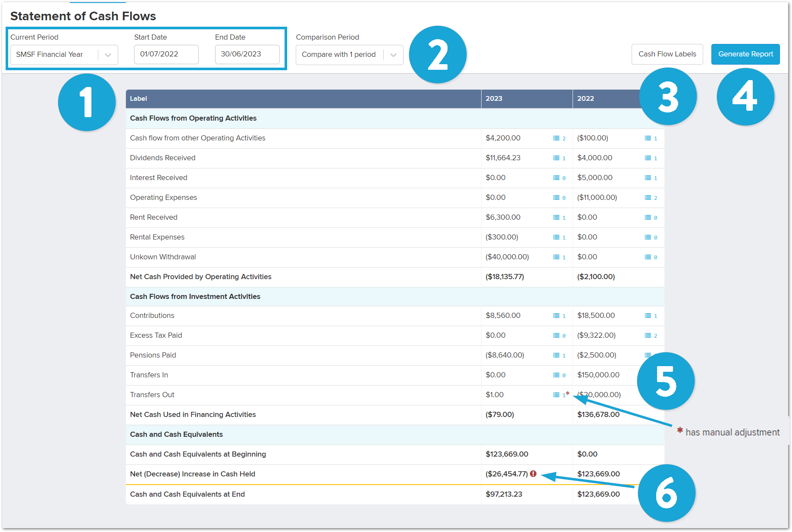Click the Dividends Received row label

pos(163,158)
